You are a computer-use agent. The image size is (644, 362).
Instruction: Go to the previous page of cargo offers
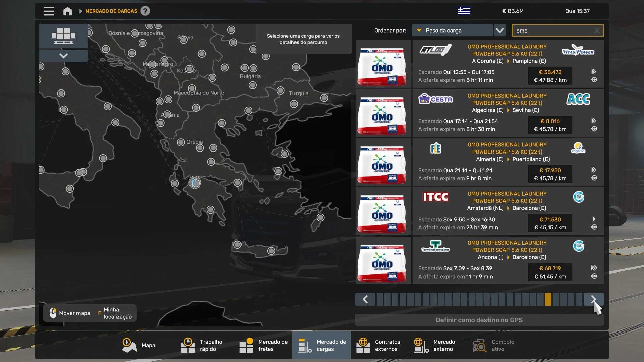coord(365,299)
